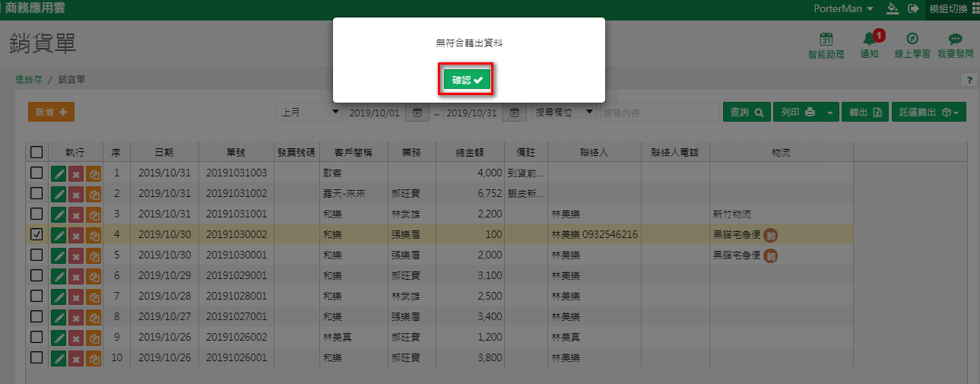The width and height of the screenshot is (980, 384).
Task: Edit order 20191026001 pencil icon
Action: [x=59, y=357]
